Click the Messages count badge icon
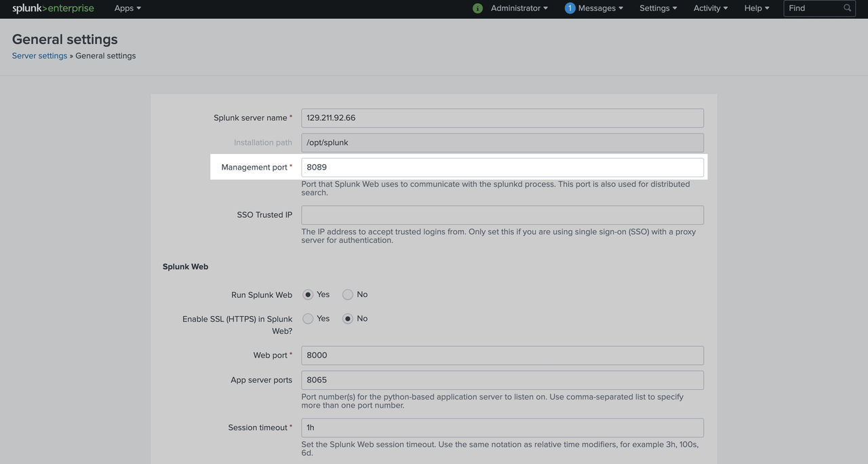Image resolution: width=868 pixels, height=464 pixels. [568, 8]
